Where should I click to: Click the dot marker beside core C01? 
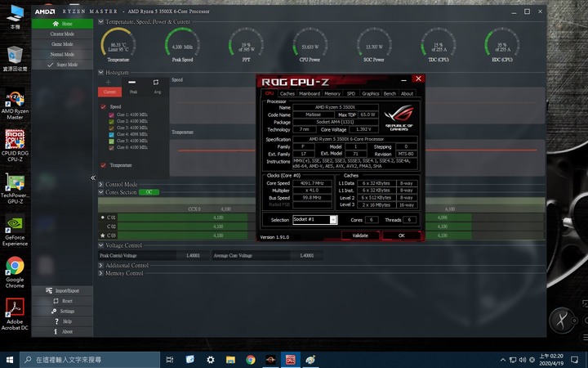point(102,218)
